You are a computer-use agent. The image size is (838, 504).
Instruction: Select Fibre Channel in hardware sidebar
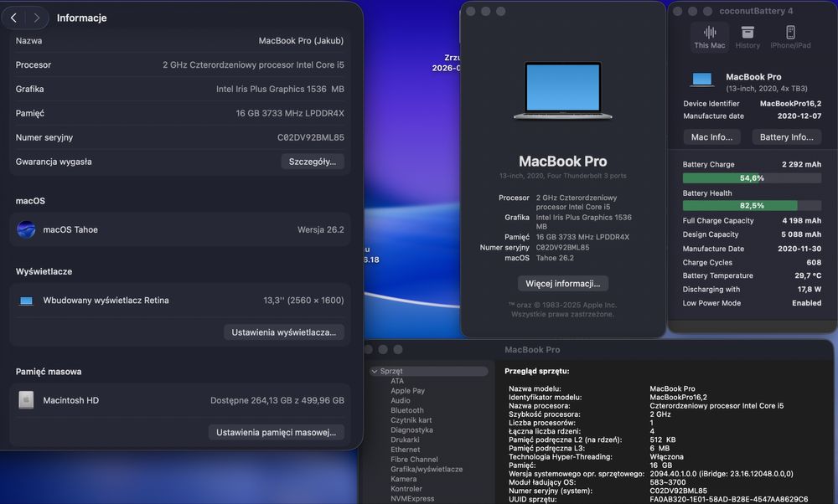pos(414,459)
